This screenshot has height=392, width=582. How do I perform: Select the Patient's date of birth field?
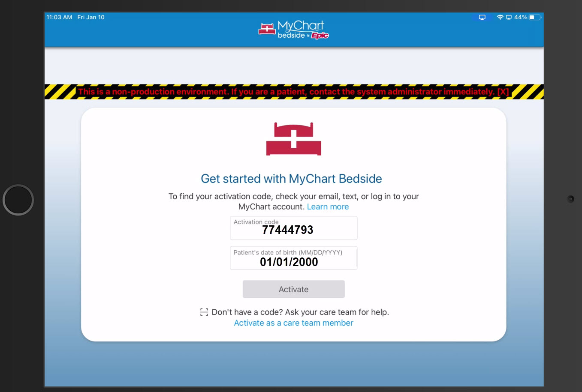coord(294,258)
